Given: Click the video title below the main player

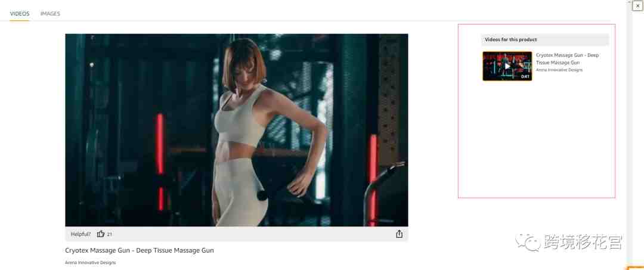Looking at the screenshot, I should pos(139,250).
